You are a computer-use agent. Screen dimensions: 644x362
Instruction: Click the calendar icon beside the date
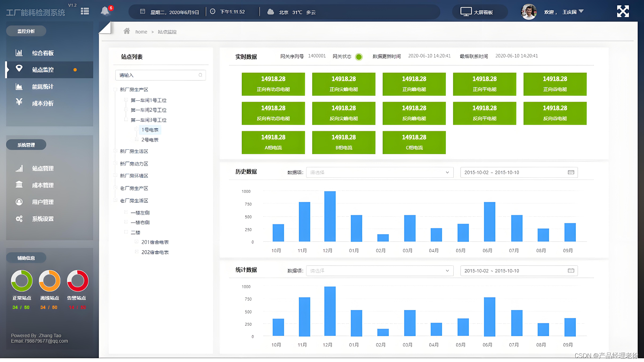tap(143, 12)
